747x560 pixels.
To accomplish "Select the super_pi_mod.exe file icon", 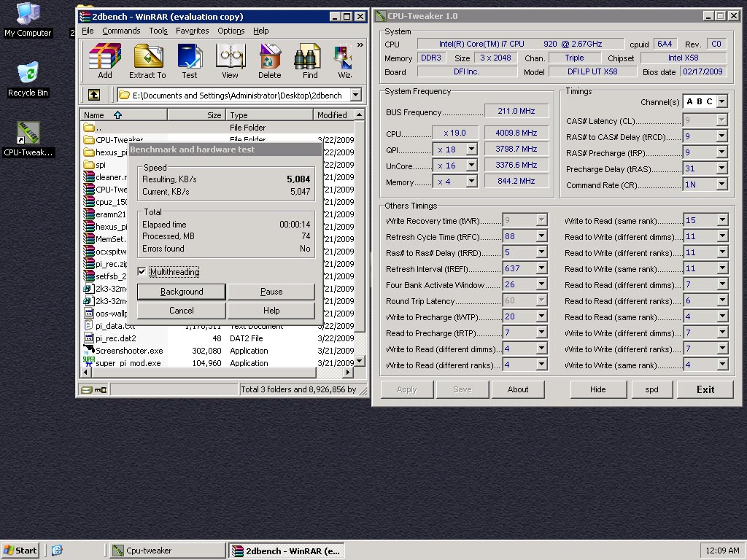I will tap(88, 362).
